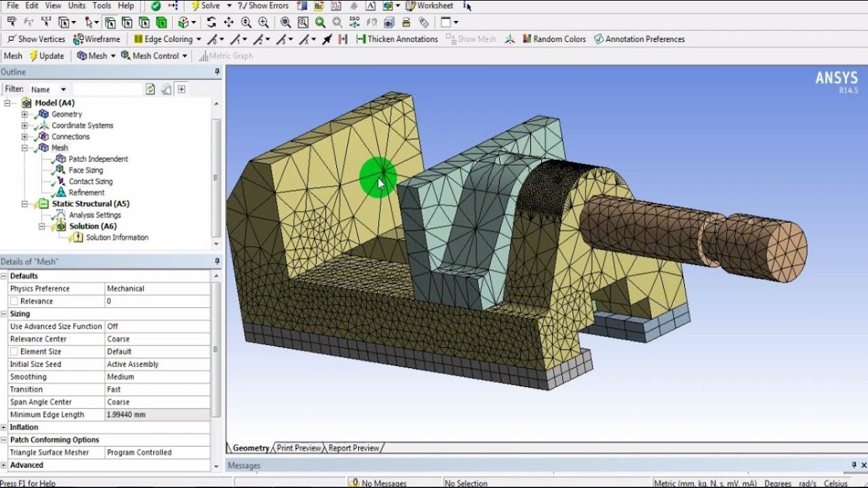Check the Element Size checkbox
The width and height of the screenshot is (868, 488).
point(14,352)
